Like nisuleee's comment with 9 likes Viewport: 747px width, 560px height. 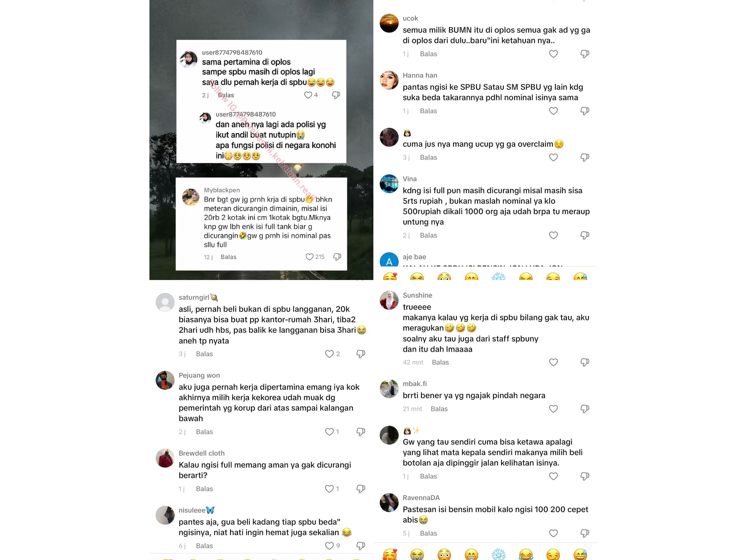(x=329, y=546)
